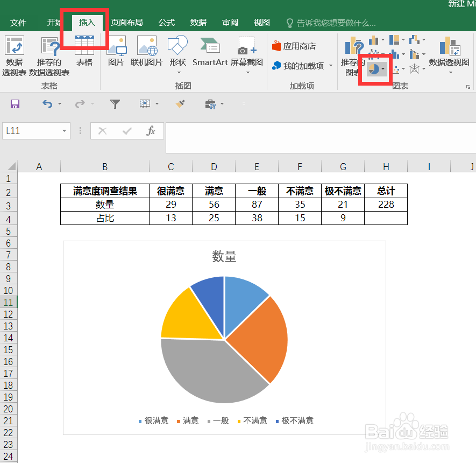476x463 pixels.
Task: Open the Name Box dropdown arrow
Action: pos(64,131)
